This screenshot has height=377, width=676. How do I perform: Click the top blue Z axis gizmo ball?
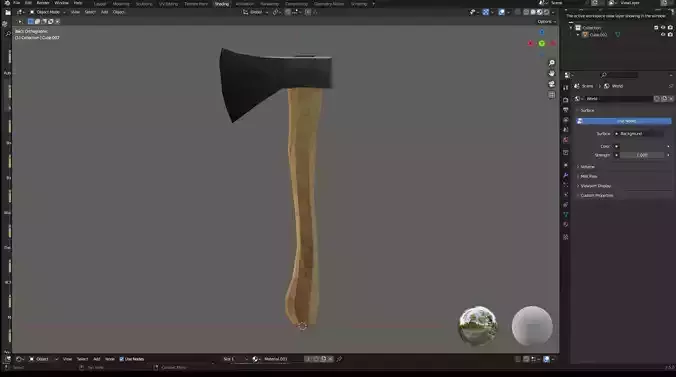point(542,32)
